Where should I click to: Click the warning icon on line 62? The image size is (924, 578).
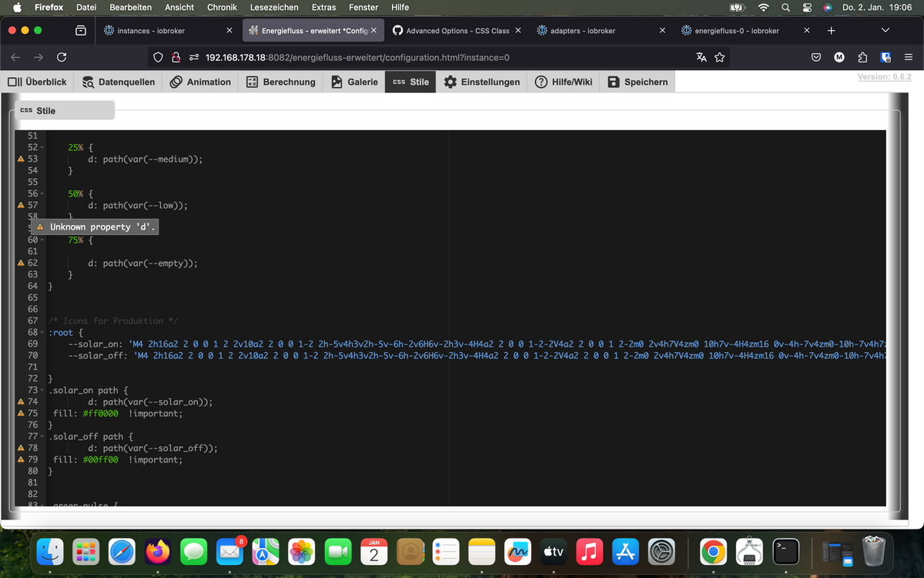coord(22,263)
